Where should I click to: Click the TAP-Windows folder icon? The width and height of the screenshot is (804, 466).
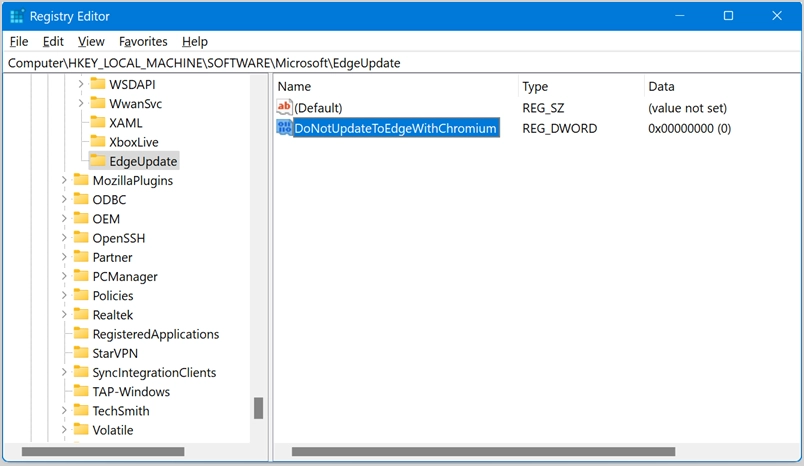point(81,391)
